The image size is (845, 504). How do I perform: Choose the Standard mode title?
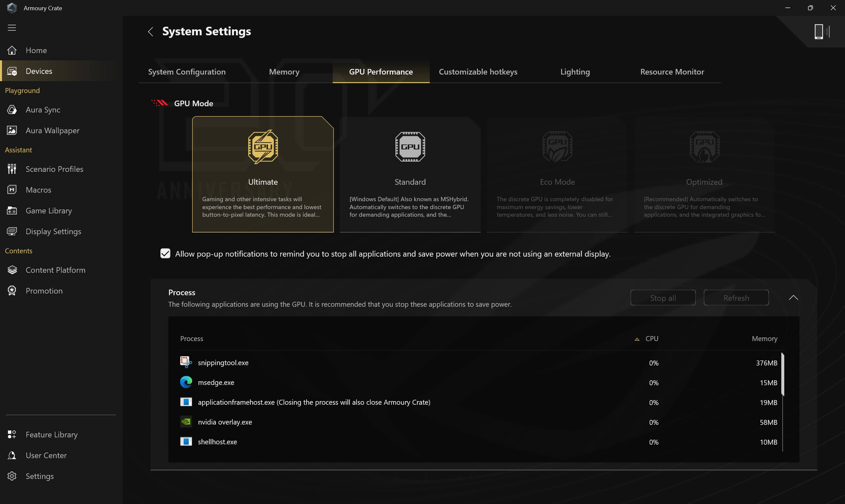coord(410,182)
